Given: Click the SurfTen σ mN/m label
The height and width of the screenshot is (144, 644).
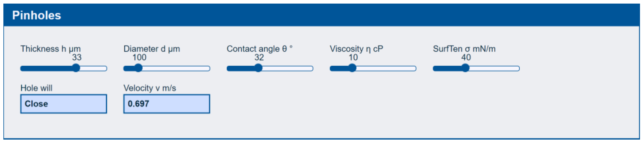Looking at the screenshot, I should [x=464, y=49].
